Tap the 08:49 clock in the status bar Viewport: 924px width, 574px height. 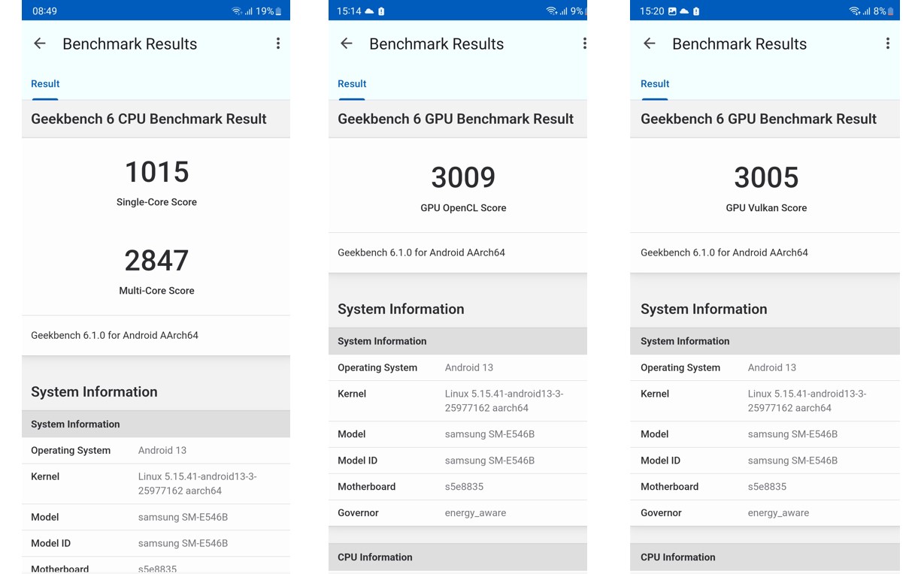[x=44, y=11]
